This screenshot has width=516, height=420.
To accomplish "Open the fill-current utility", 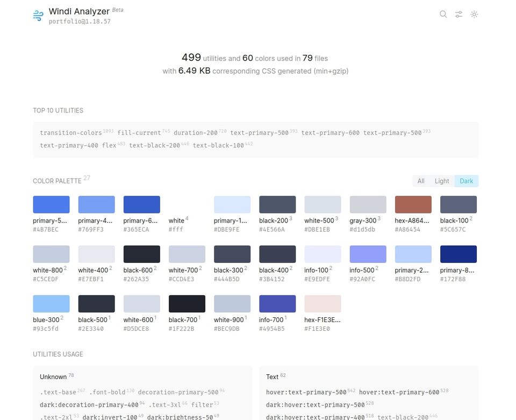I will click(x=139, y=133).
